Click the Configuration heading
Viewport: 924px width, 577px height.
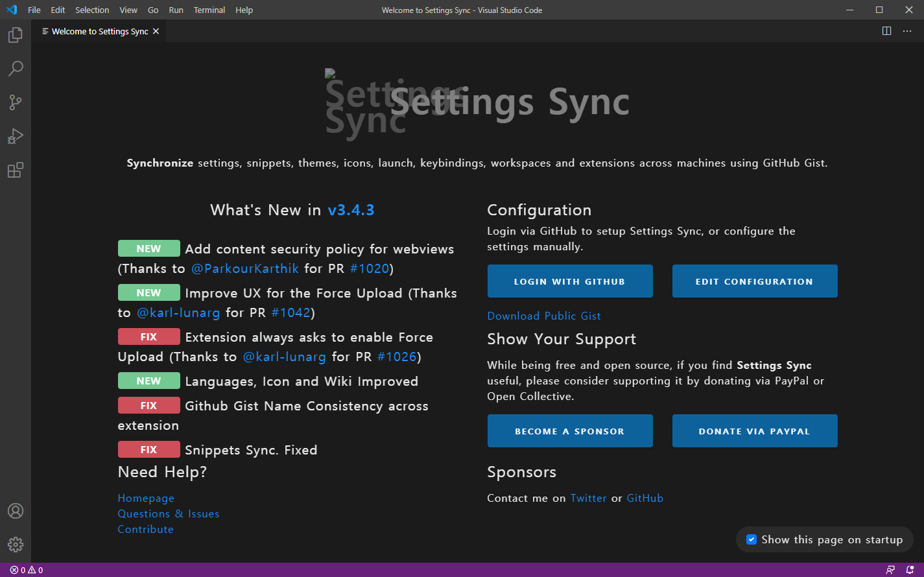point(539,210)
